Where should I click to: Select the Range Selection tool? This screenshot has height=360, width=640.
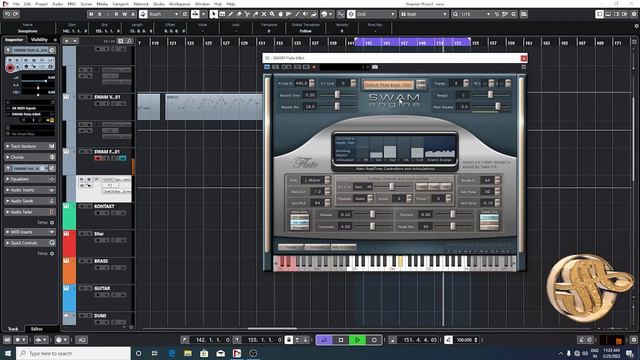[x=222, y=14]
